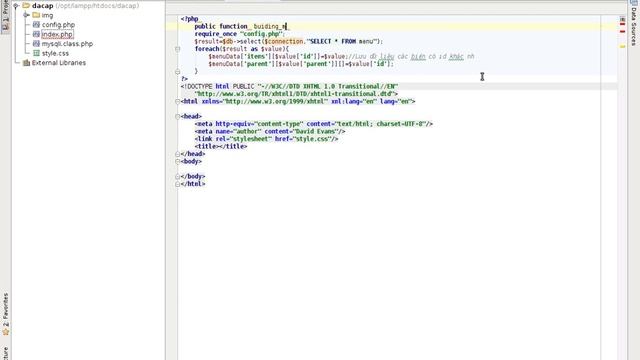Click the config.php file icon
Viewport: 640px width, 360px height.
coord(36,25)
